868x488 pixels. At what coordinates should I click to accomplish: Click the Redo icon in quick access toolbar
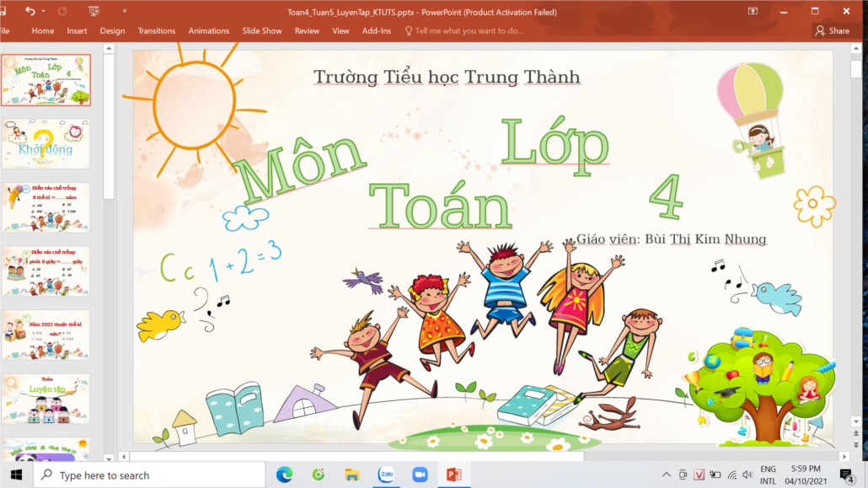[62, 12]
